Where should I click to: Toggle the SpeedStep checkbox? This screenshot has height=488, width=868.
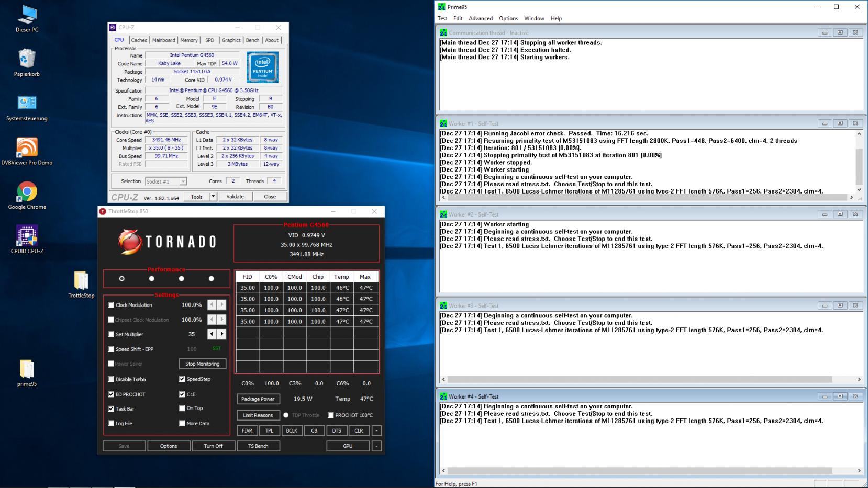point(182,379)
